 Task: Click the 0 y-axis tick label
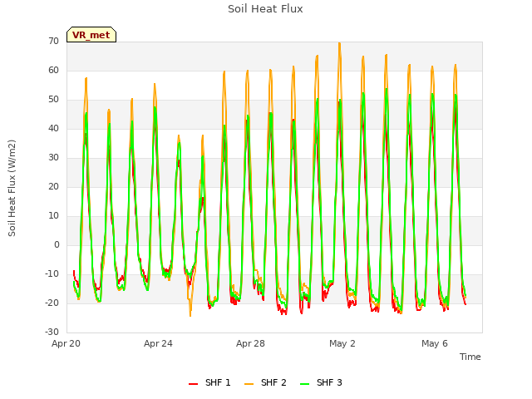coord(57,244)
